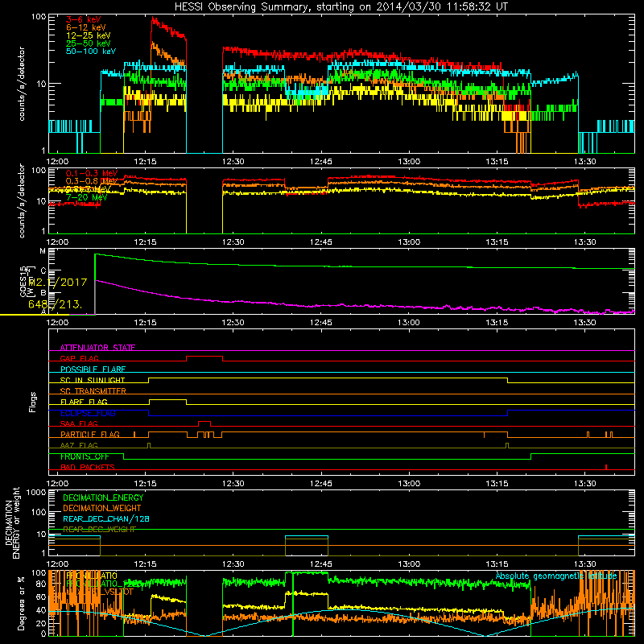Click the Degrees or % axis title
Viewport: 644px width, 644px height.
21,604
